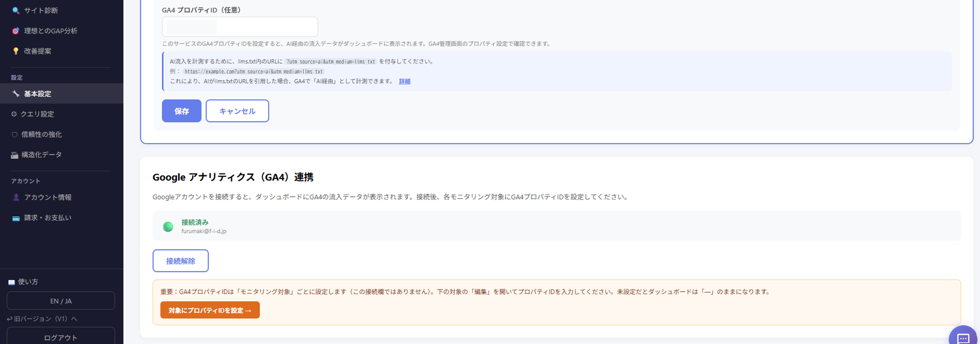
Task: Toggle language with EN / JA button
Action: pos(61,301)
